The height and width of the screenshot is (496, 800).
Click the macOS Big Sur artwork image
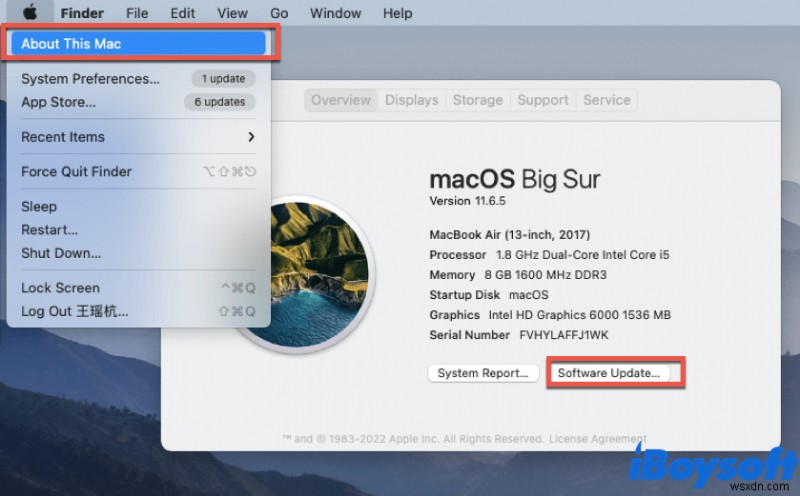(x=307, y=275)
